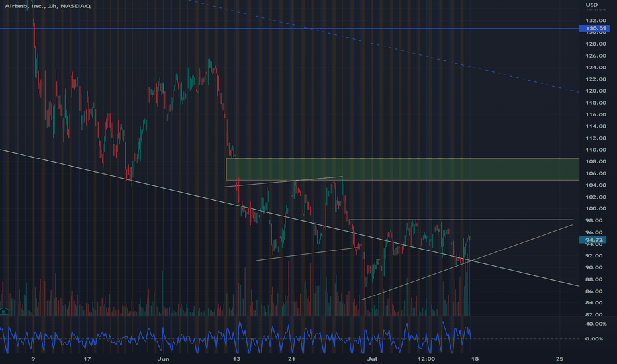Select the blue 130.59 price label
The image size is (617, 364).
pos(594,28)
